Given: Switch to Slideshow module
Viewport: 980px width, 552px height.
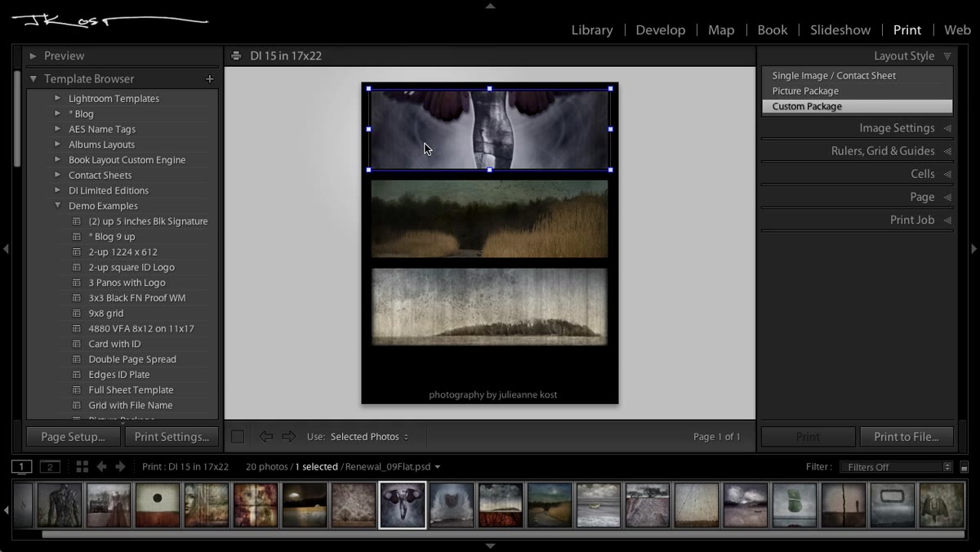Looking at the screenshot, I should 840,30.
